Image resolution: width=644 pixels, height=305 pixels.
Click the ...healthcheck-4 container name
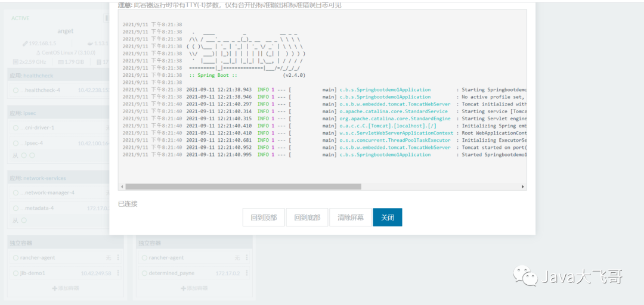pyautogui.click(x=40, y=90)
